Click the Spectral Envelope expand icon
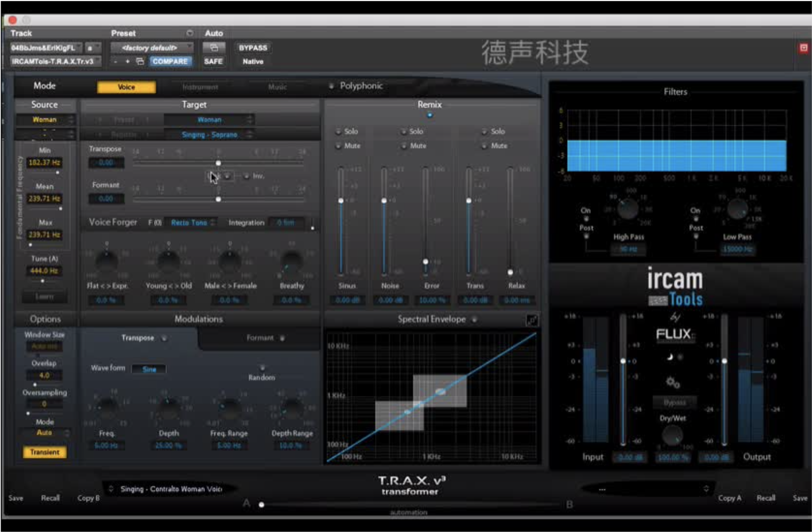The width and height of the screenshot is (812, 532). (532, 320)
